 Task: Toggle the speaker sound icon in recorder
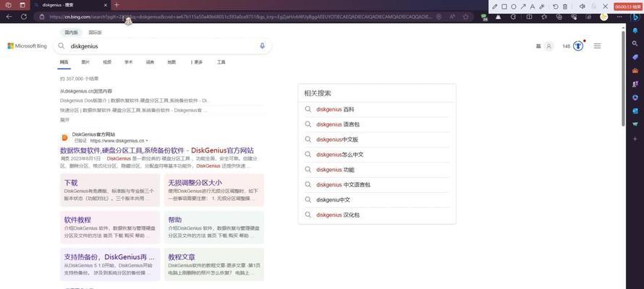[x=582, y=7]
